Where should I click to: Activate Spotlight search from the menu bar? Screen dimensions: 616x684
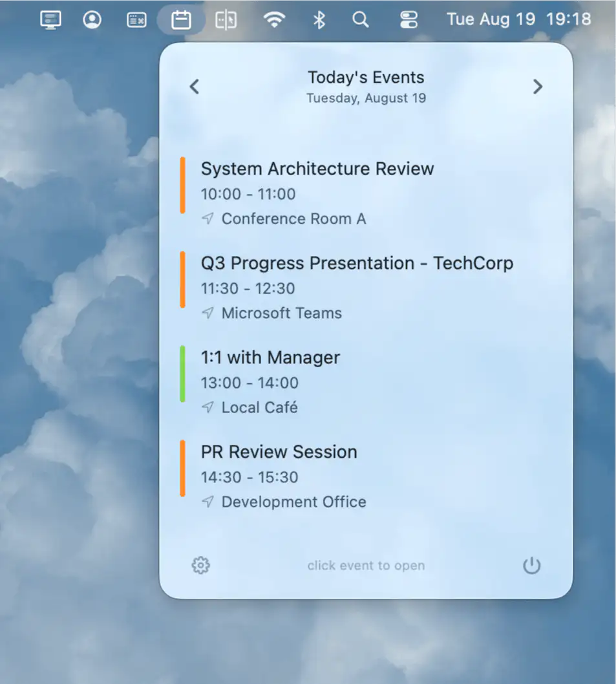pyautogui.click(x=360, y=19)
